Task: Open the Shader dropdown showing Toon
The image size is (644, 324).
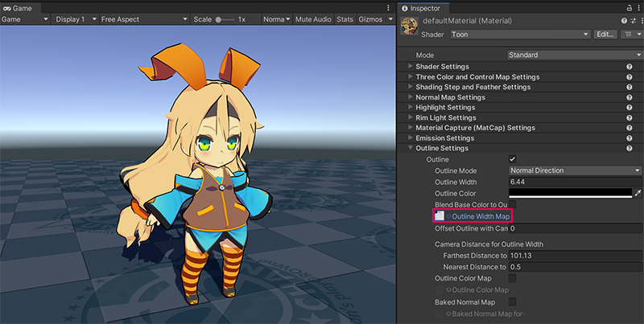Action: pyautogui.click(x=520, y=35)
